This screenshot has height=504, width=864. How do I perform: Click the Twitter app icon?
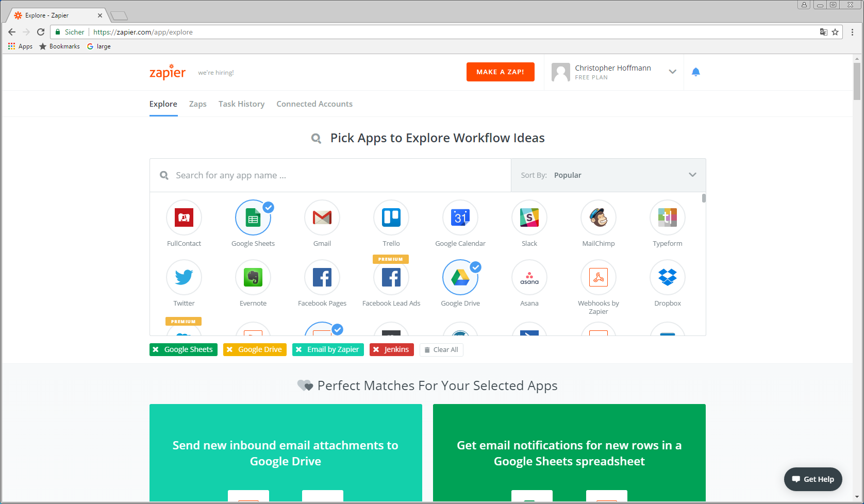184,277
